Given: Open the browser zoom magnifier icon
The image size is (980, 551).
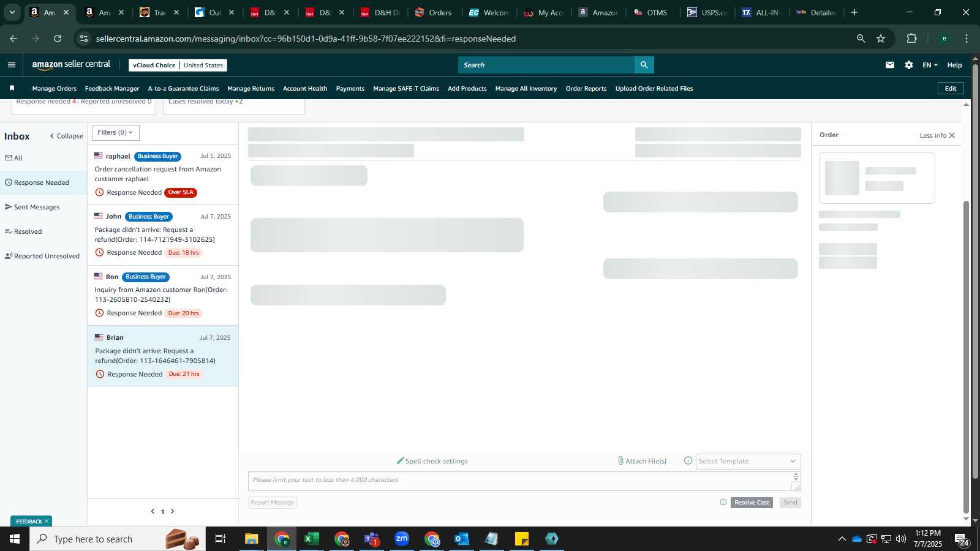Looking at the screenshot, I should point(861,39).
